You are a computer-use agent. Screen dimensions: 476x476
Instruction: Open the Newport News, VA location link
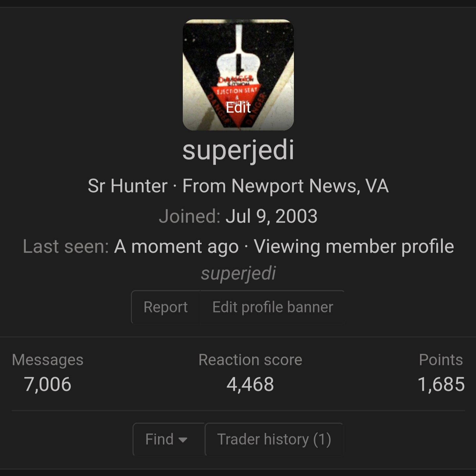click(310, 186)
